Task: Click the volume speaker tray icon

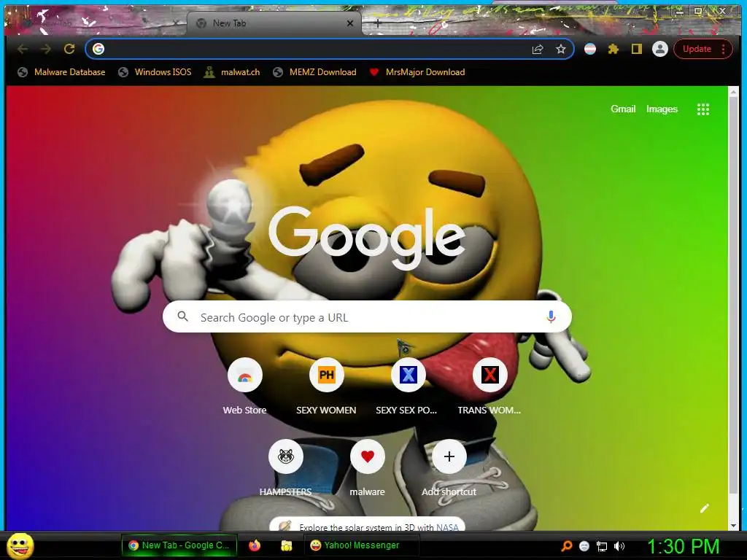Action: [x=619, y=546]
